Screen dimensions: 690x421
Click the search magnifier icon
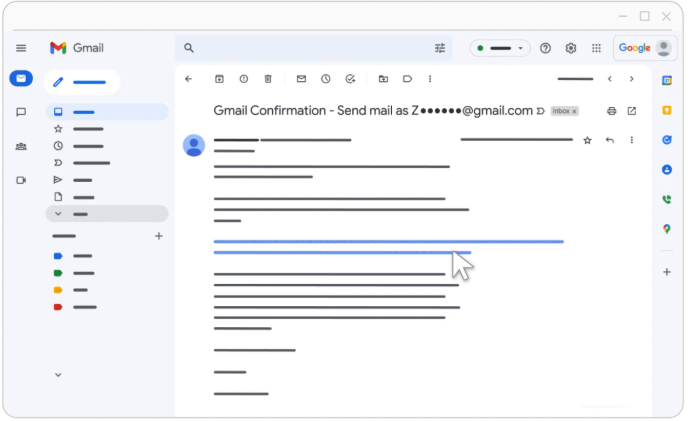189,48
